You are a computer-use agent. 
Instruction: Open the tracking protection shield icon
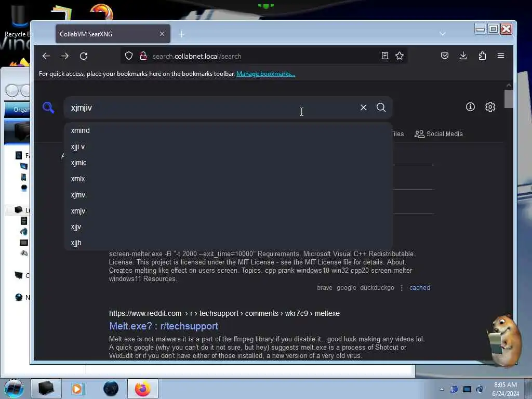pos(129,56)
